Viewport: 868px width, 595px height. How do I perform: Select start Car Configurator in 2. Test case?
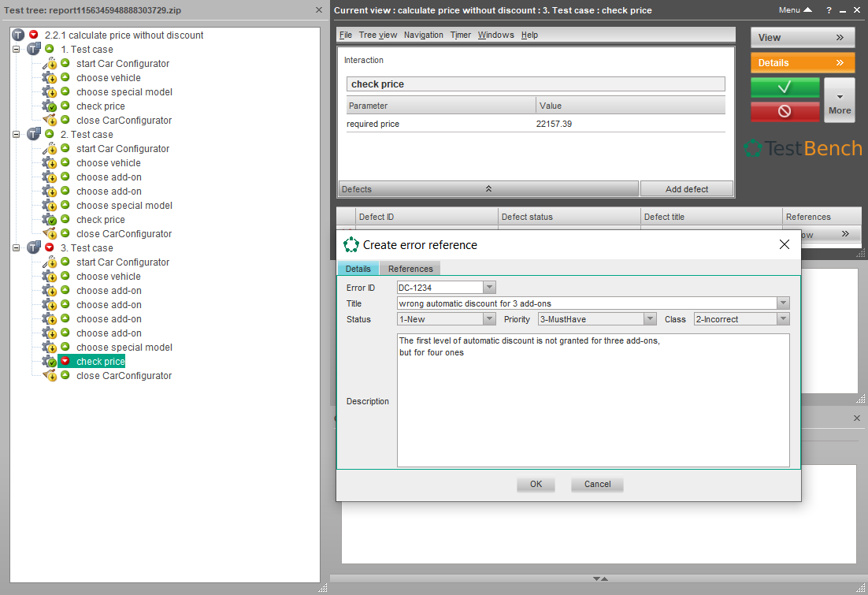(x=123, y=148)
